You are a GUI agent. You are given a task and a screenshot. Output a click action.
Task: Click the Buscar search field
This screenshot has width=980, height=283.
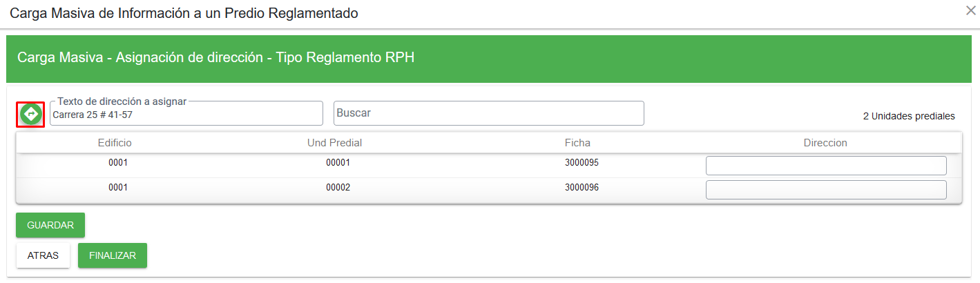click(489, 113)
